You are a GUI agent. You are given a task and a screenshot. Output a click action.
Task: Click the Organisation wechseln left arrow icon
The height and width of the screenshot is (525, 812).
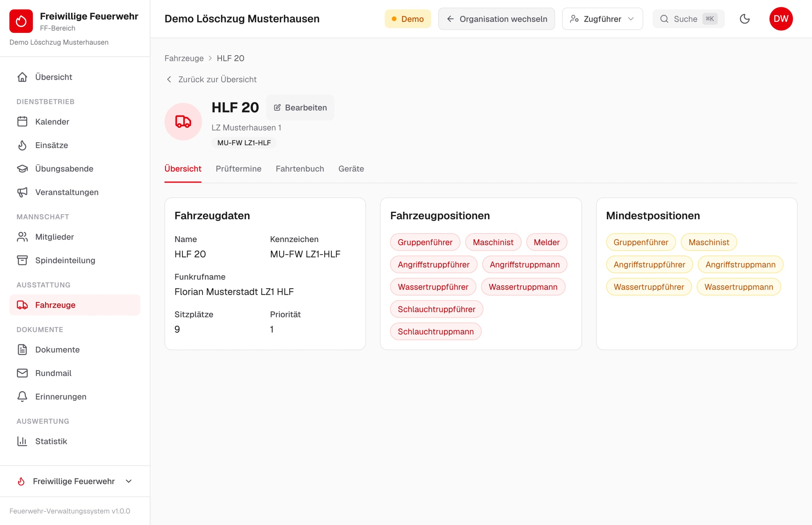pyautogui.click(x=450, y=19)
